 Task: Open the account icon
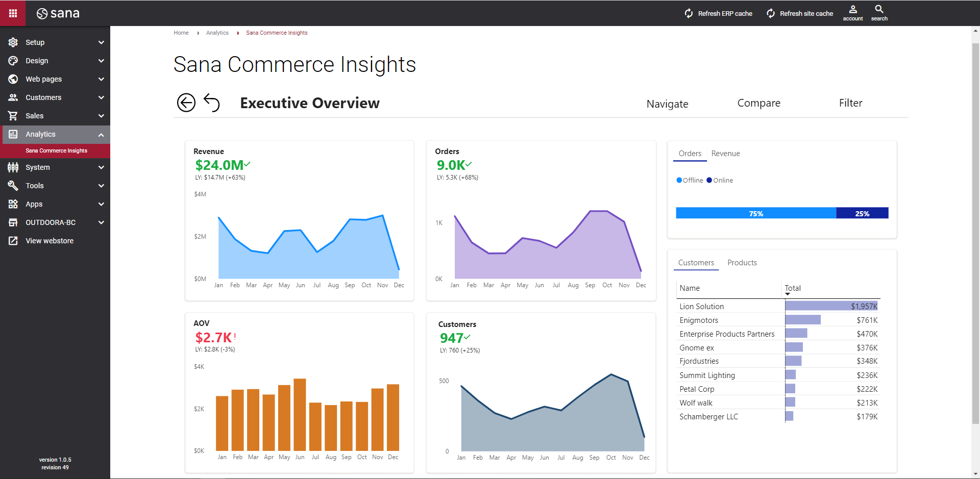point(853,9)
